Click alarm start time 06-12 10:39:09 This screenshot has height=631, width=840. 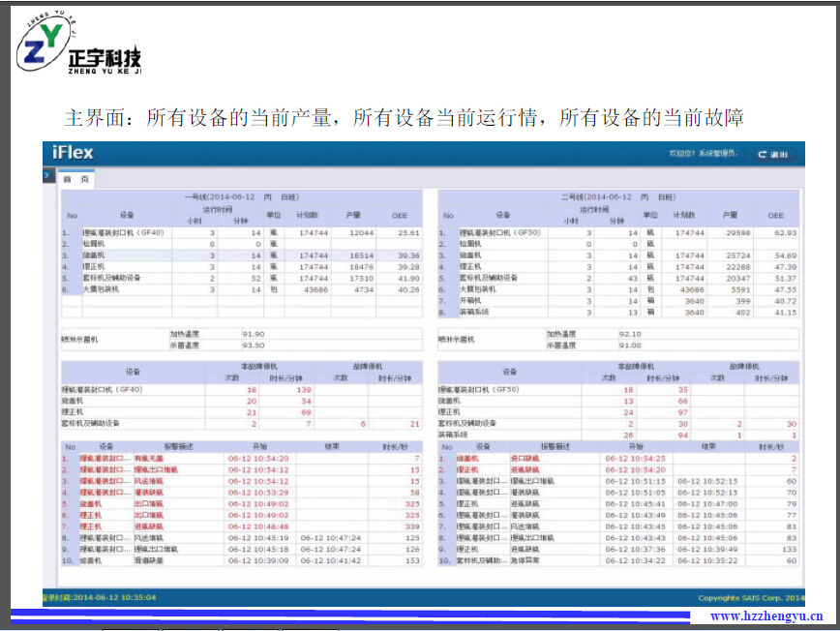coord(258,560)
